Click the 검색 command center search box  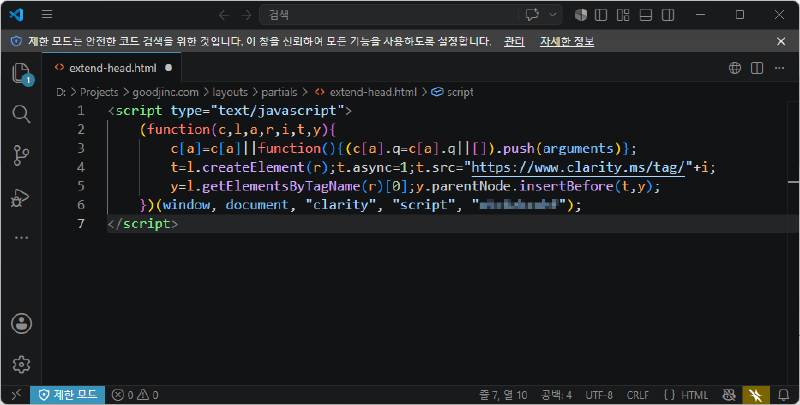pos(389,15)
